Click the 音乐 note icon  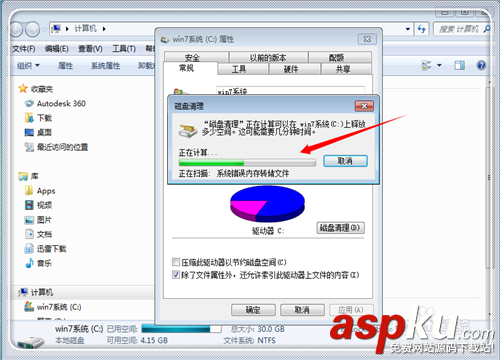29,263
